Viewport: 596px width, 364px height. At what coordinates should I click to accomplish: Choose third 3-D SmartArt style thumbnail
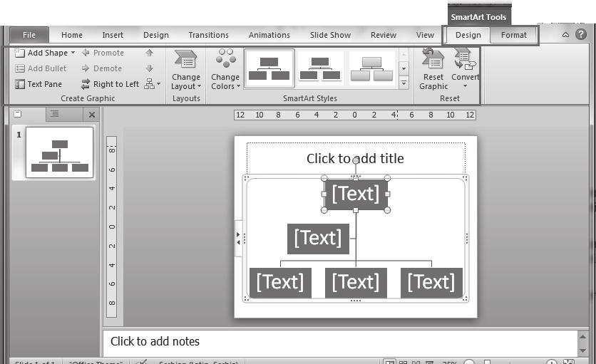[371, 68]
